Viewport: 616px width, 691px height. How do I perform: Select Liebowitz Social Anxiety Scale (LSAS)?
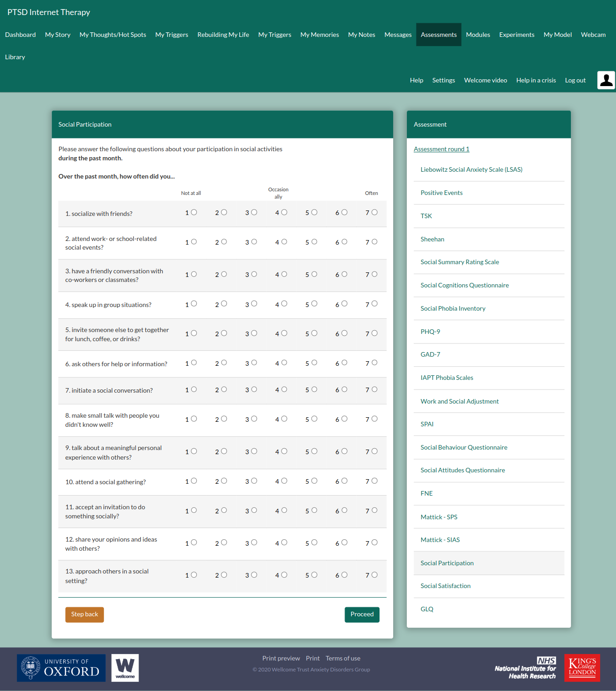pyautogui.click(x=471, y=169)
